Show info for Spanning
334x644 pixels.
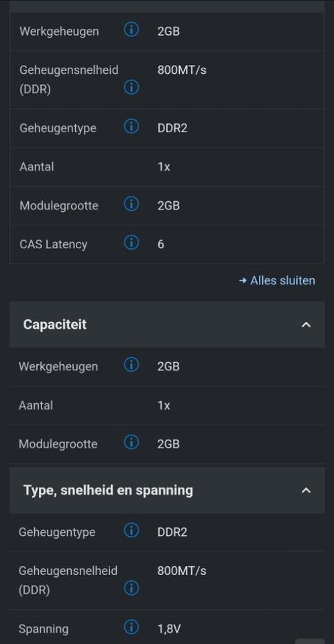point(131,628)
